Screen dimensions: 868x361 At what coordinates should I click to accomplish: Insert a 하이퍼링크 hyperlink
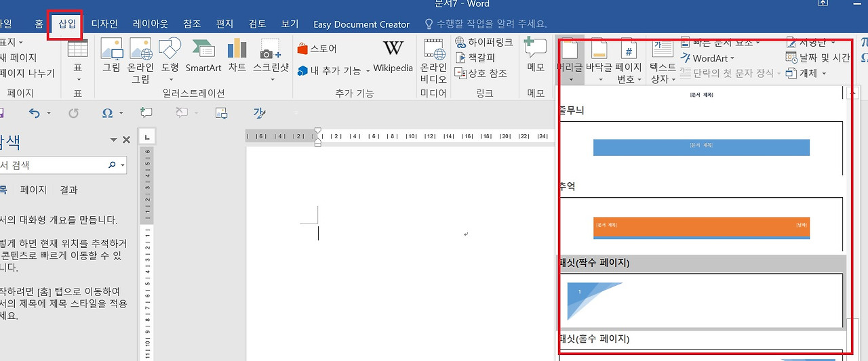click(x=484, y=42)
